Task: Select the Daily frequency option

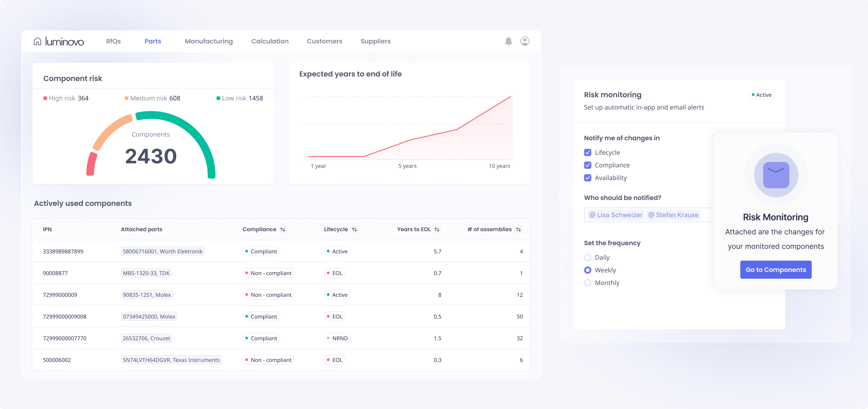Action: click(x=587, y=258)
